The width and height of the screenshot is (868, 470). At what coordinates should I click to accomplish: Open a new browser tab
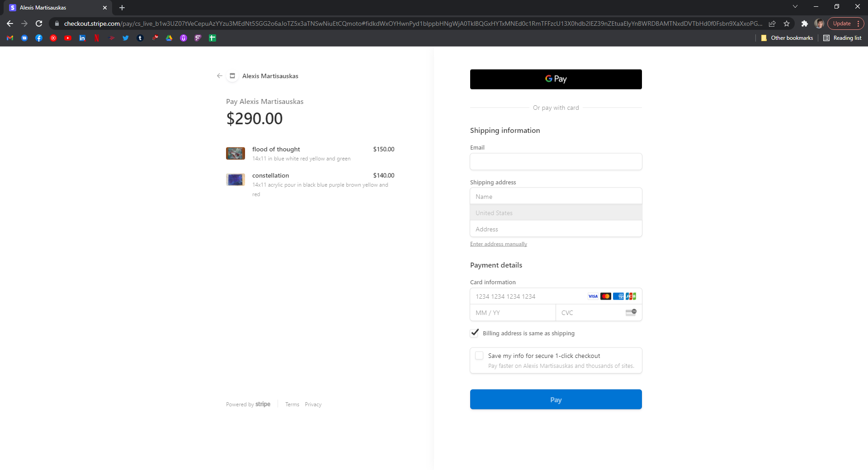(122, 8)
